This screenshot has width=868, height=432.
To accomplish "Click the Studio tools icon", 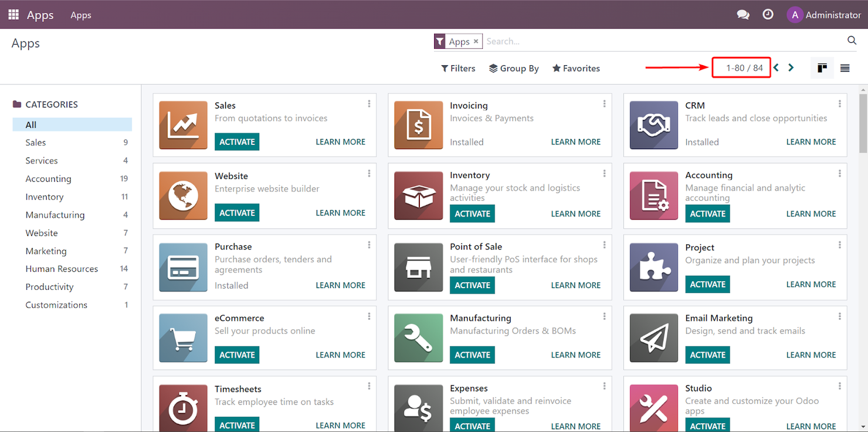I will pyautogui.click(x=653, y=408).
